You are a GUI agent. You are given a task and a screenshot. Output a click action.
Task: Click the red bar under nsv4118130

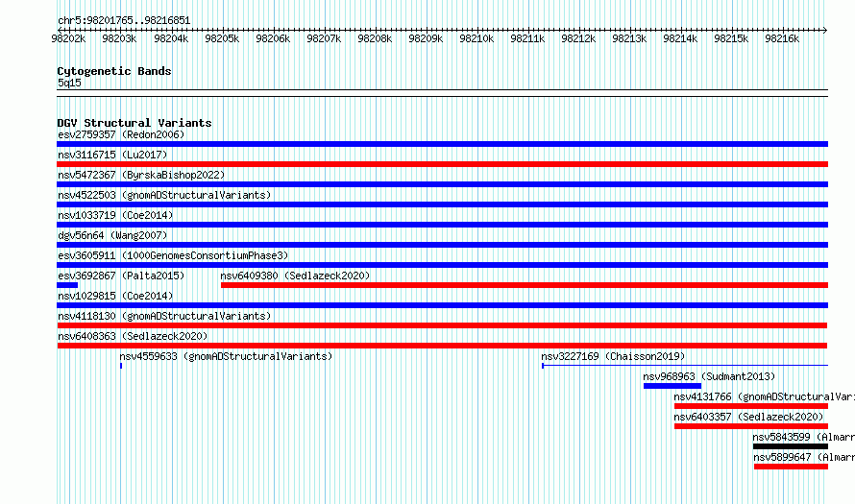[442, 325]
